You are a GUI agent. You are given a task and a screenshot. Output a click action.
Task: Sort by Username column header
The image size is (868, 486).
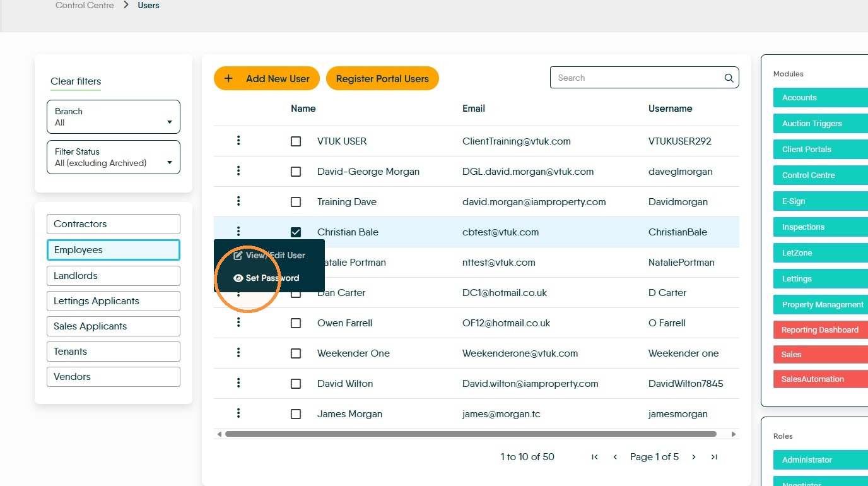670,109
